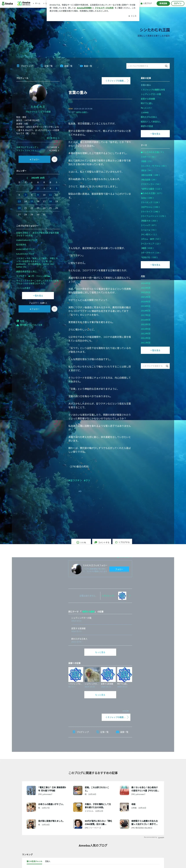Click 一覧を見る under 最新の記事
This screenshot has height=868, width=186.
click(155, 134)
